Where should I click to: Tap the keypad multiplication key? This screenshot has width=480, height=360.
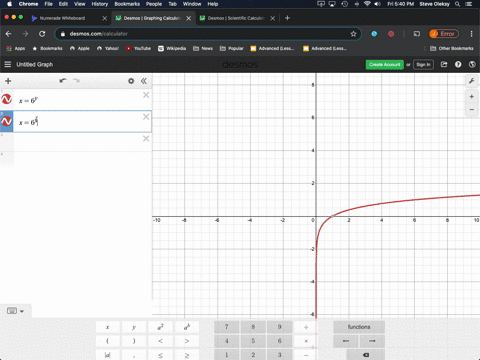tap(306, 341)
